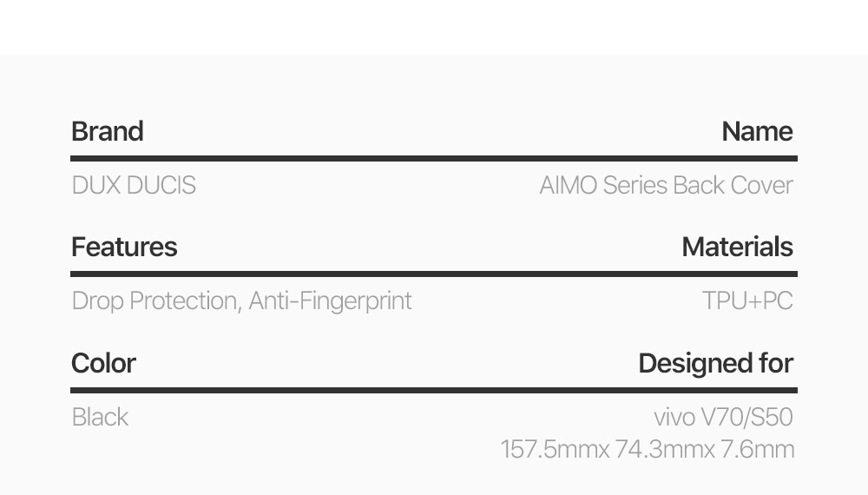Click the Brand heading label

(108, 131)
